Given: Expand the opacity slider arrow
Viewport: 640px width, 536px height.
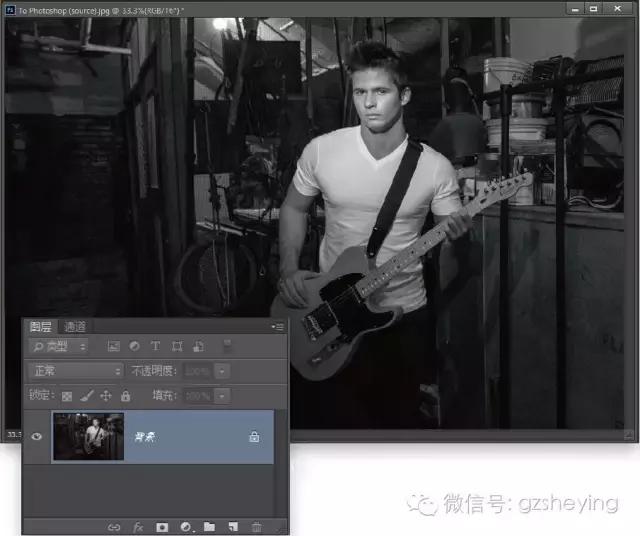Looking at the screenshot, I should pyautogui.click(x=222, y=371).
